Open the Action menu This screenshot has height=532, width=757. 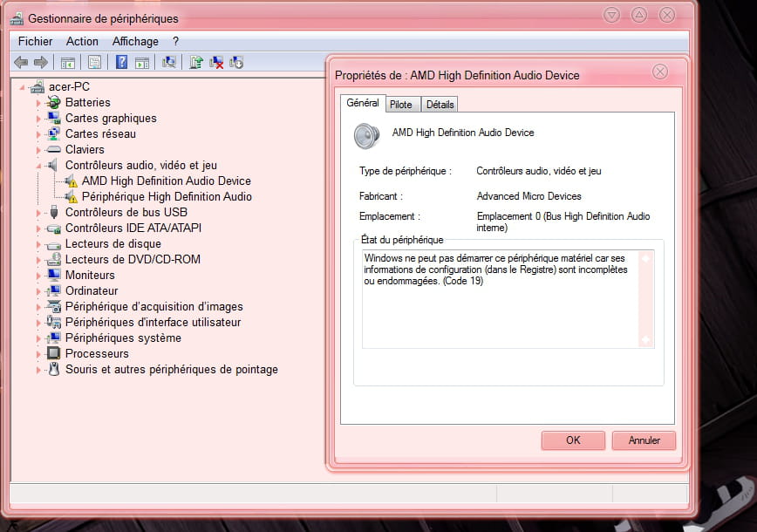[x=82, y=41]
